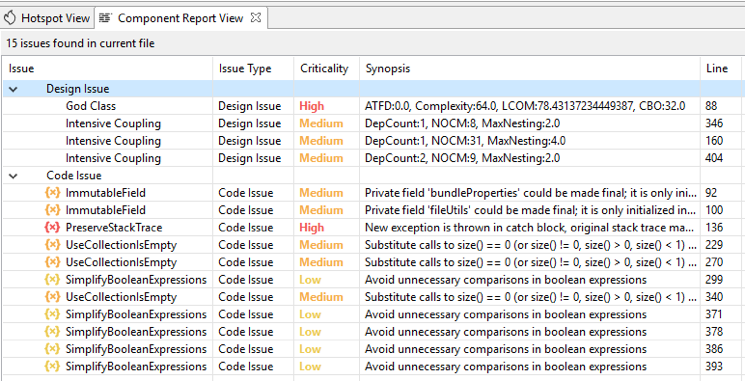Screen dimensions: 745x381
Task: Close the Component Report View tab
Action: [x=256, y=18]
